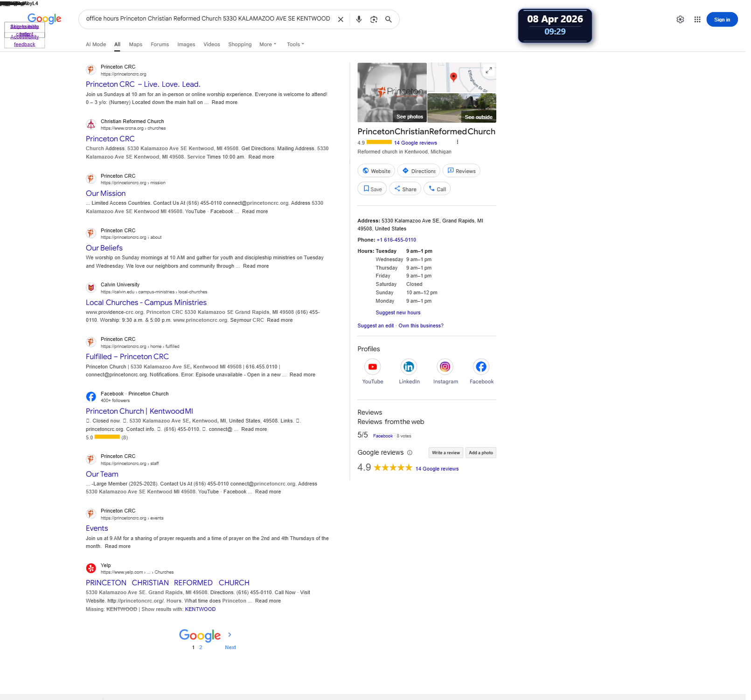This screenshot has width=751, height=700.
Task: Click the Google logo at top left
Action: pyautogui.click(x=44, y=19)
